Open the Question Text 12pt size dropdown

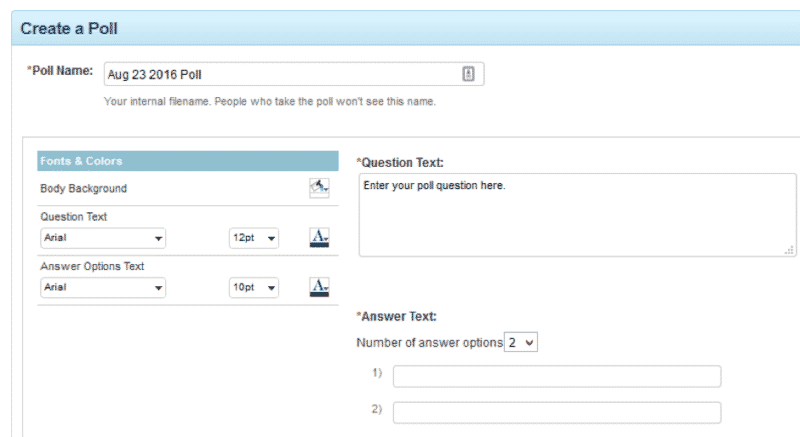(x=254, y=239)
